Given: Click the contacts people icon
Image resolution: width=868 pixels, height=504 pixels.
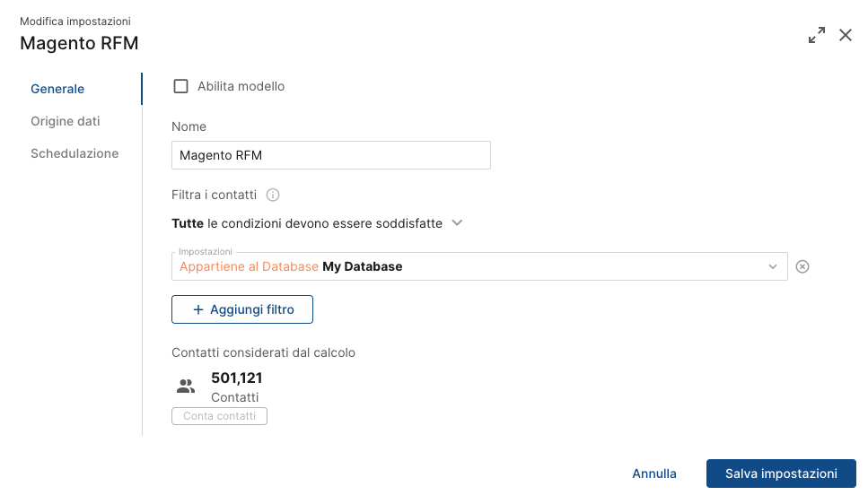Looking at the screenshot, I should (x=186, y=386).
